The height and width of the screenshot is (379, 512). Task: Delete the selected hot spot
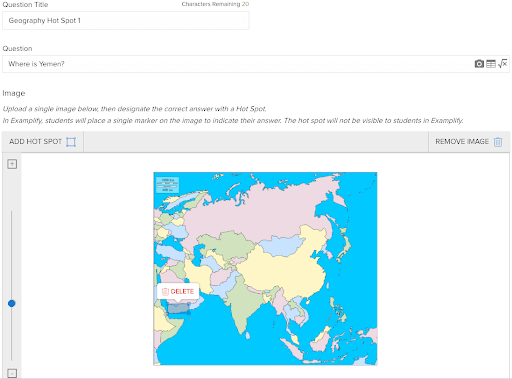pyautogui.click(x=178, y=292)
